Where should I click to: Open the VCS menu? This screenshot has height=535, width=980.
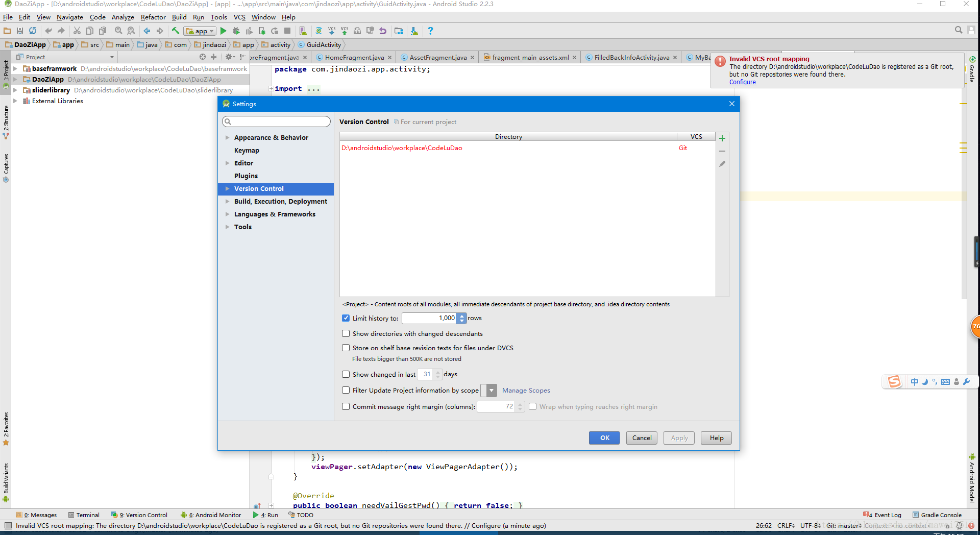click(239, 17)
